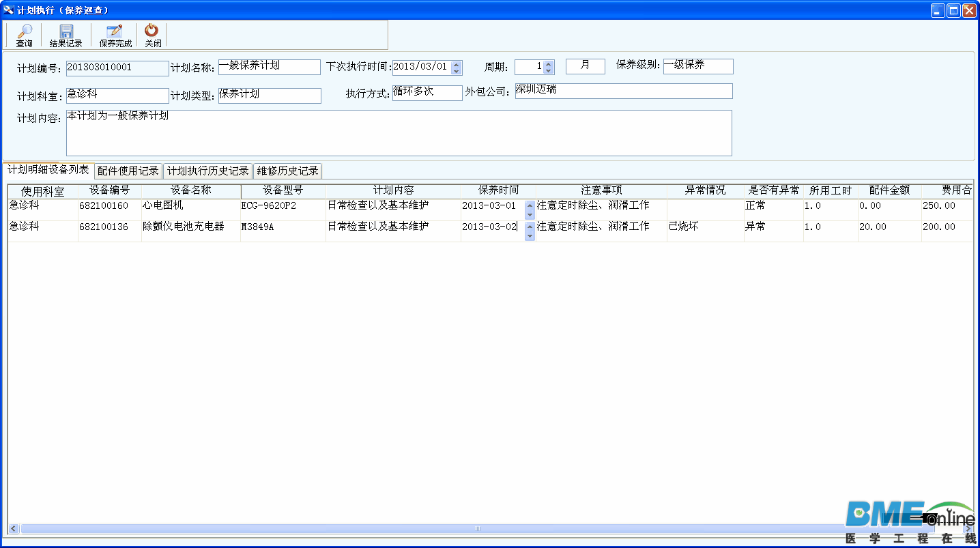Click the 计划名称 input field
Image resolution: width=980 pixels, height=548 pixels.
tap(269, 67)
